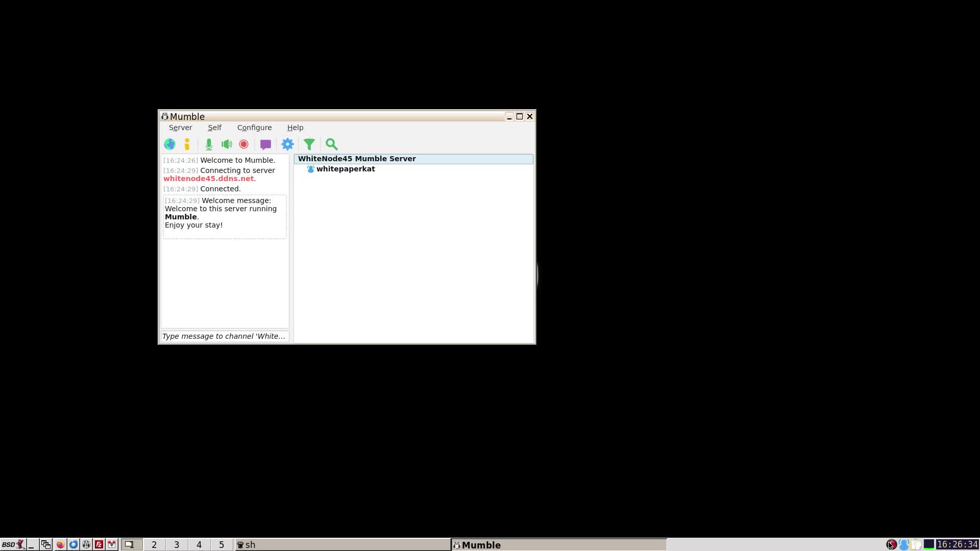
Task: Select user whitepaperkat in channel tree
Action: 346,169
